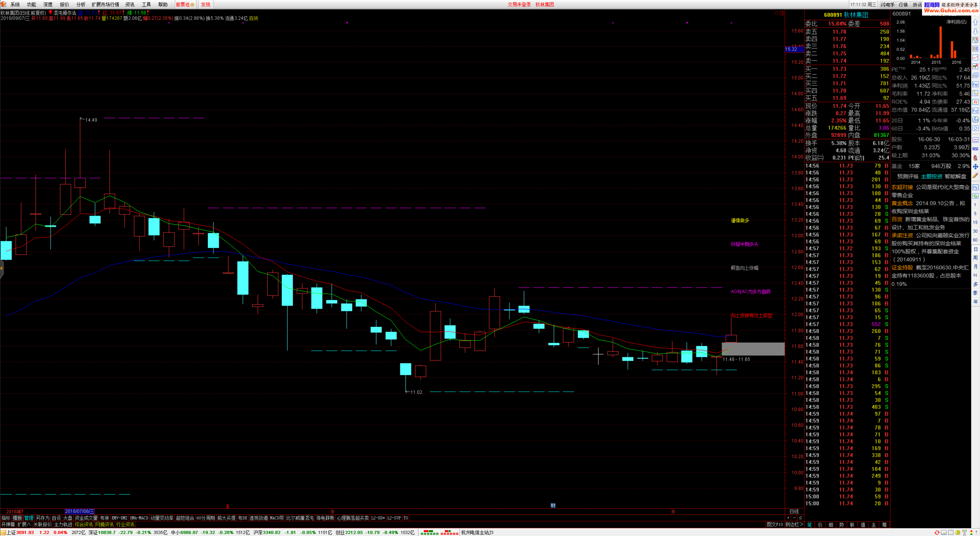
Task: Click the 预测评级 link
Action: (908, 177)
